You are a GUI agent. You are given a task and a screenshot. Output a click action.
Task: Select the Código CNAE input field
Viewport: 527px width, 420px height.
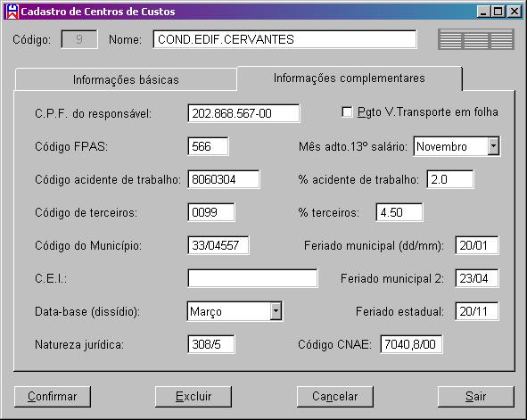411,344
